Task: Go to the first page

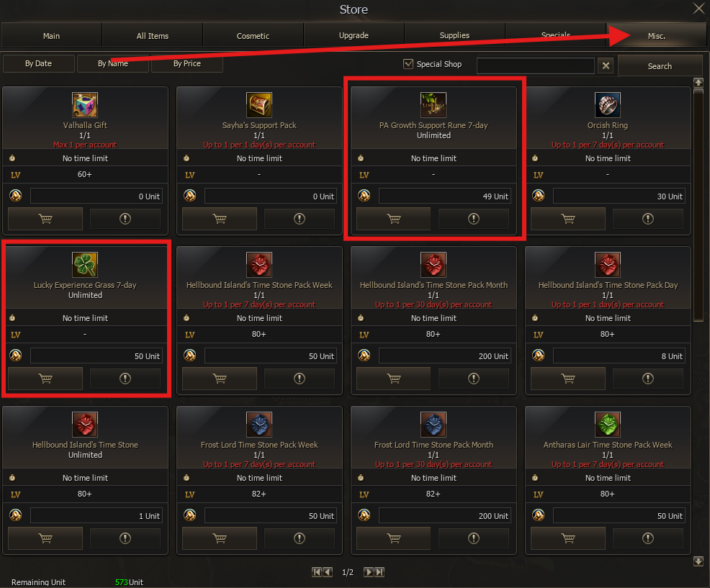Action: 317,572
